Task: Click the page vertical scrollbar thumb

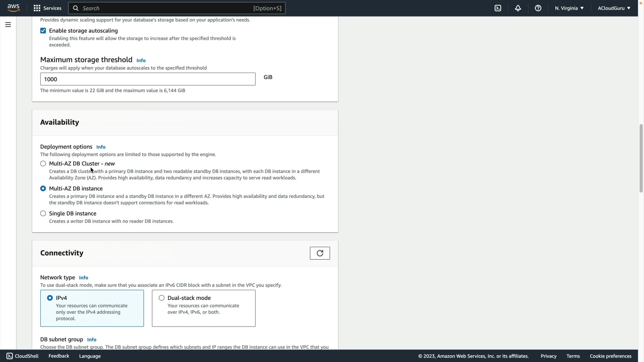Action: coord(641,158)
